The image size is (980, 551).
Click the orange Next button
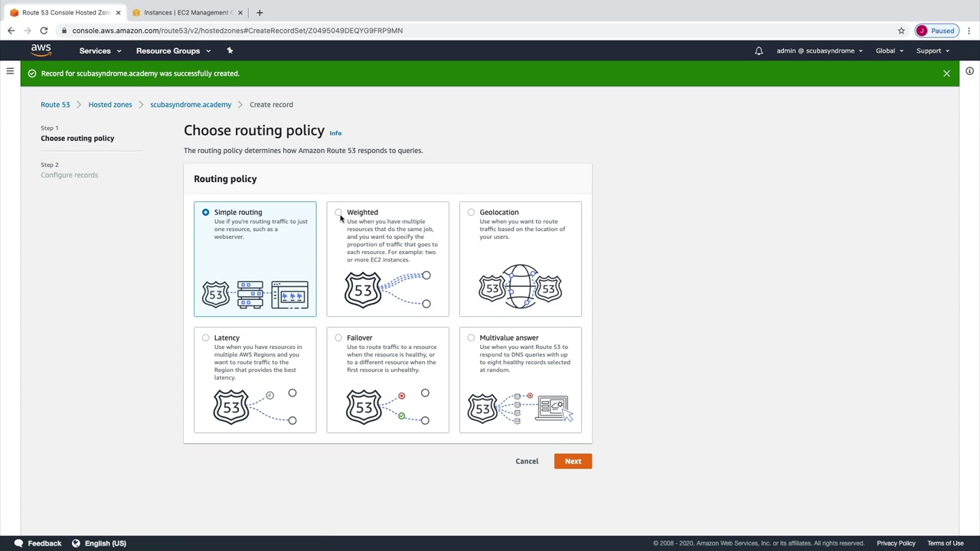click(573, 461)
